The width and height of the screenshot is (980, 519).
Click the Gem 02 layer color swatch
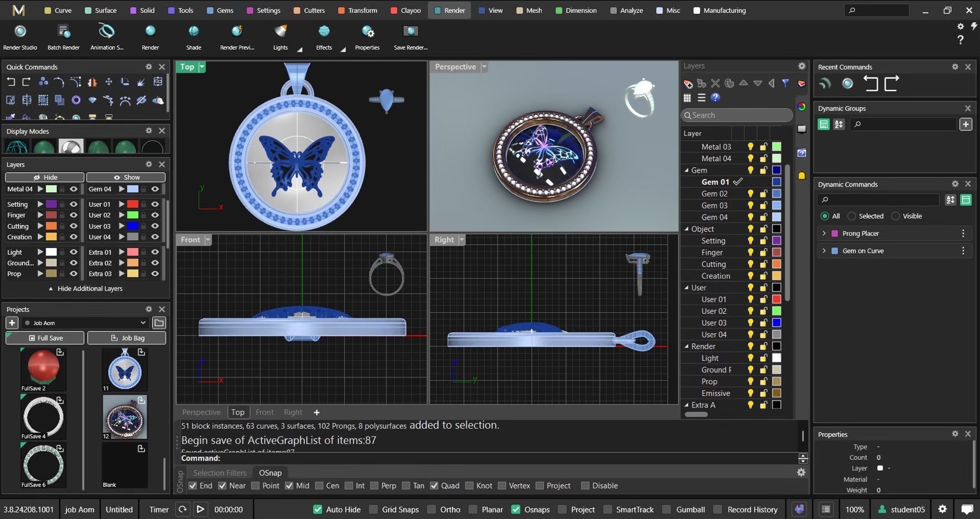[776, 193]
